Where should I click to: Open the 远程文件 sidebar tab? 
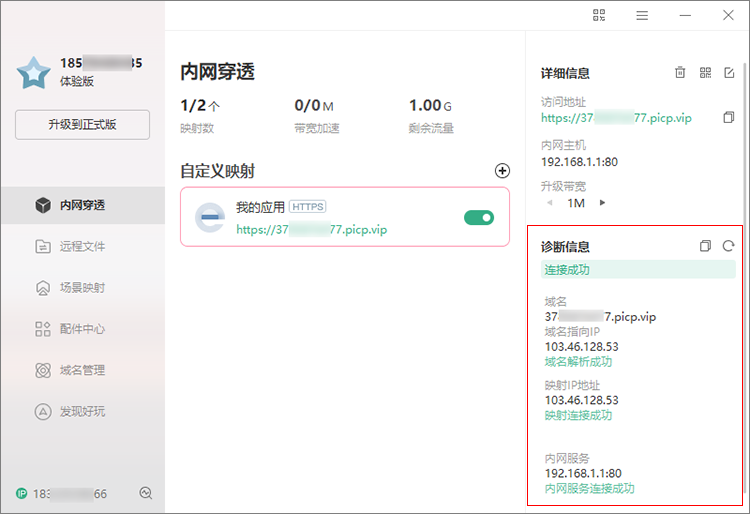[82, 246]
